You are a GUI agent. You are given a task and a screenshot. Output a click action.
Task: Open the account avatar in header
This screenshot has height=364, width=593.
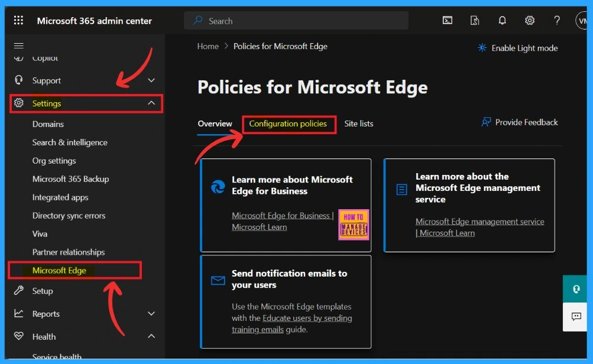pyautogui.click(x=581, y=21)
